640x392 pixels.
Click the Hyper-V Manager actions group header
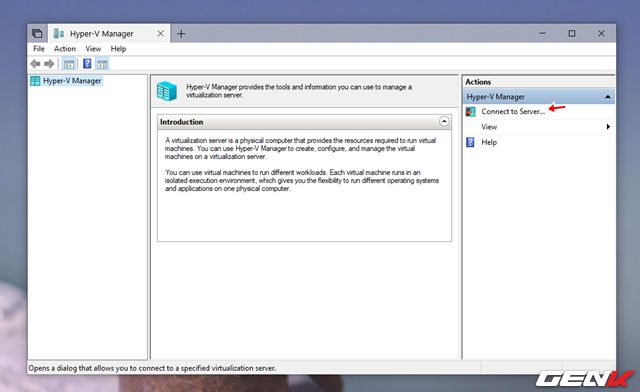pos(539,97)
